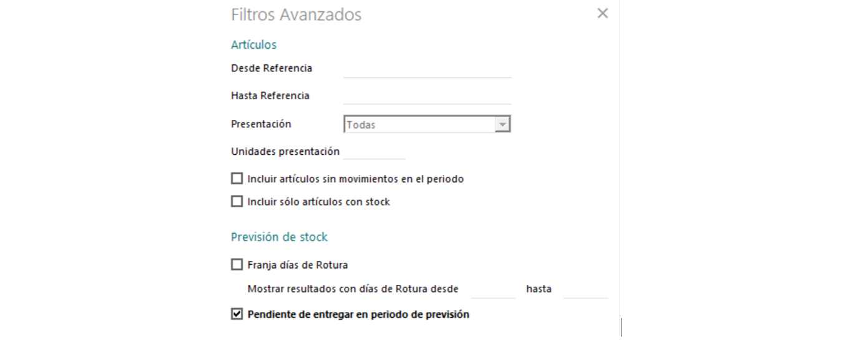Click the días de Rotura hasta field
This screenshot has height=356, width=868.
tap(585, 290)
